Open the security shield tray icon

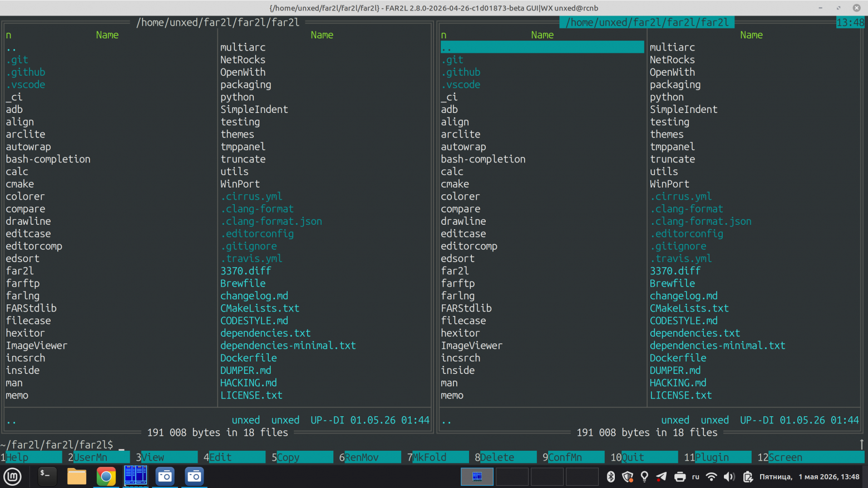click(628, 477)
